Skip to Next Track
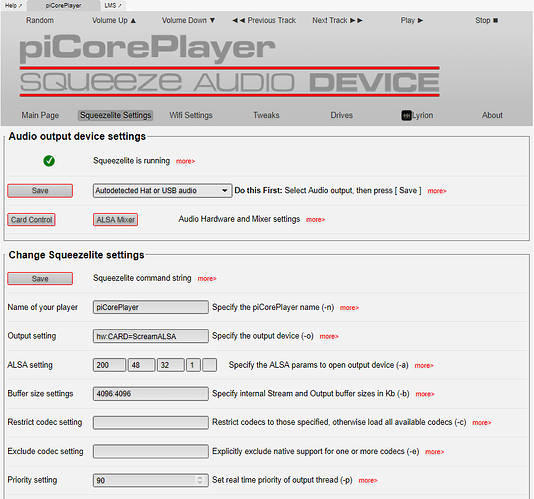The height and width of the screenshot is (499, 534). tap(337, 20)
